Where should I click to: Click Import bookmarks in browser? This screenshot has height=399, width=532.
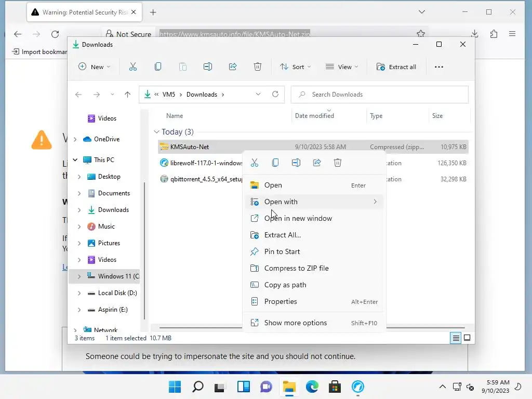(x=40, y=51)
